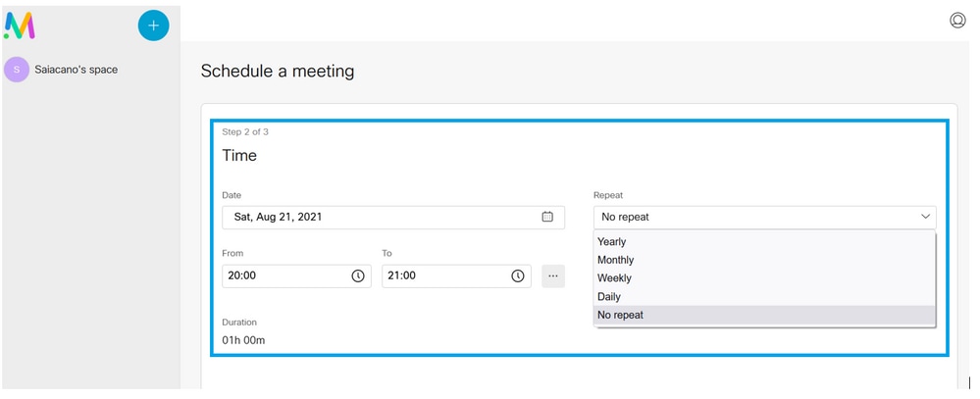Click the From time field 20:00
Image resolution: width=980 pixels, height=399 pixels.
(x=284, y=276)
